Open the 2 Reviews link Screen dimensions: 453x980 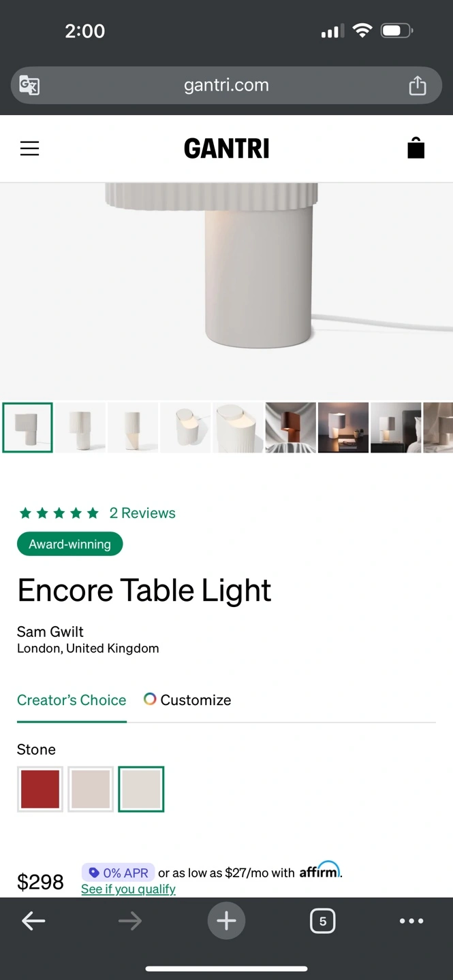pos(142,513)
